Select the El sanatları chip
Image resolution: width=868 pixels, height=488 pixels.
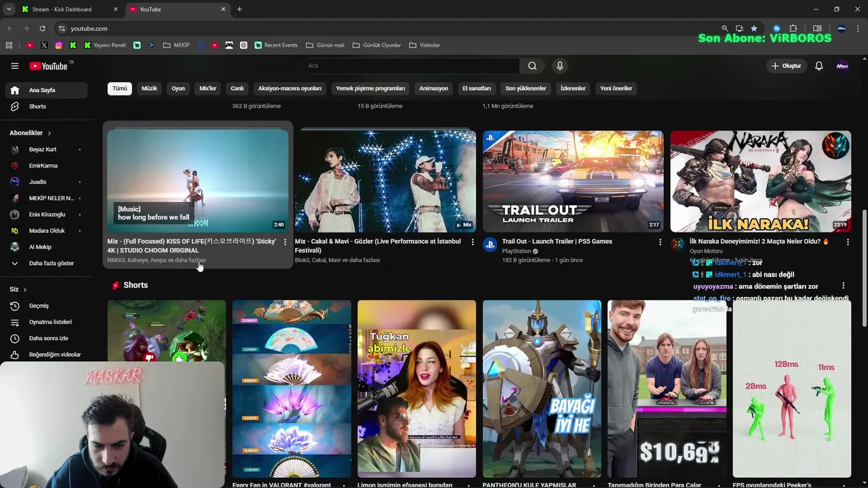point(477,89)
